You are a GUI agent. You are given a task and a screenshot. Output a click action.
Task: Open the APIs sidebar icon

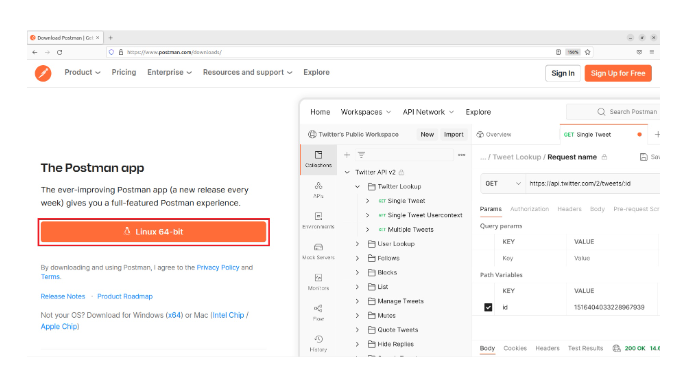click(318, 189)
